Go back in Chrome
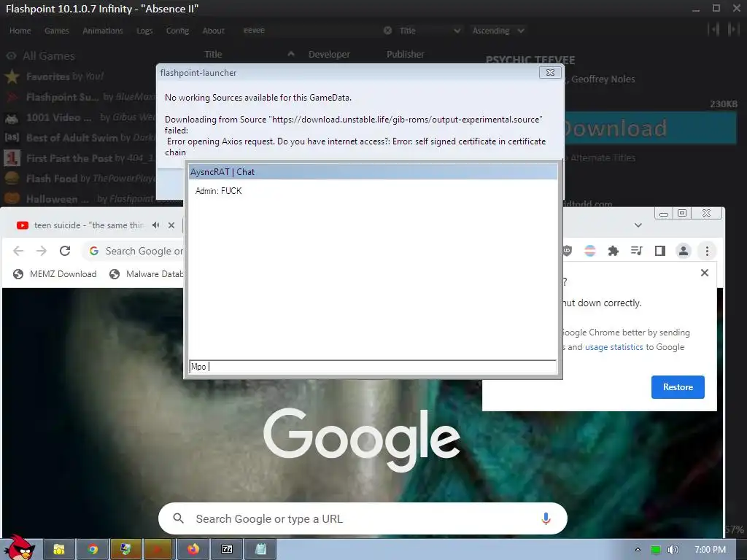The image size is (747, 560). click(18, 251)
